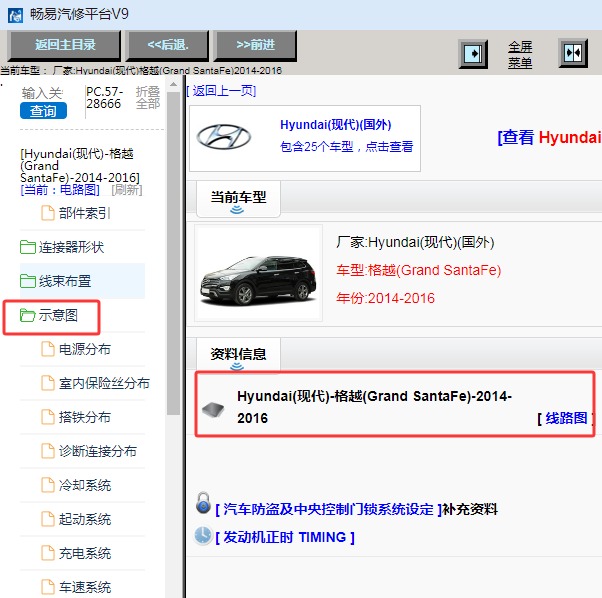Viewport: 602px width, 598px height.
Task: Open 汽车防盗及中央控制门锁系统设定 link
Action: (x=329, y=509)
